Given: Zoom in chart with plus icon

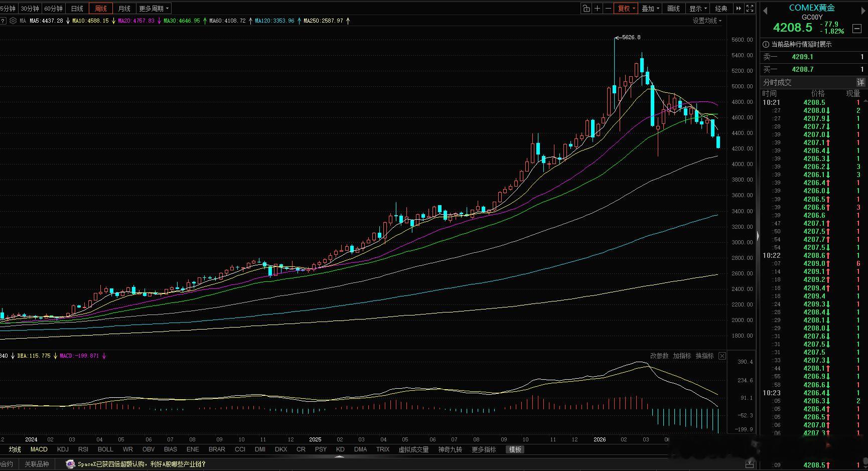Looking at the screenshot, I should click(597, 9).
